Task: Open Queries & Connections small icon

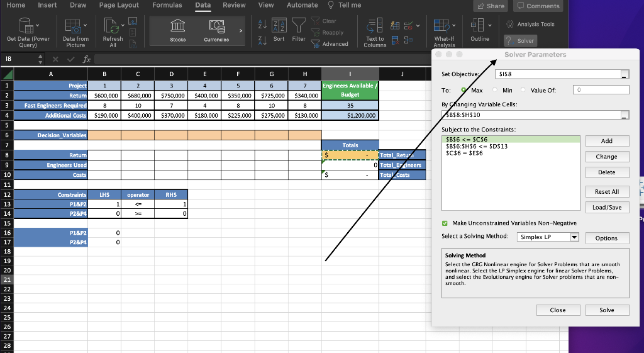Action: click(133, 21)
